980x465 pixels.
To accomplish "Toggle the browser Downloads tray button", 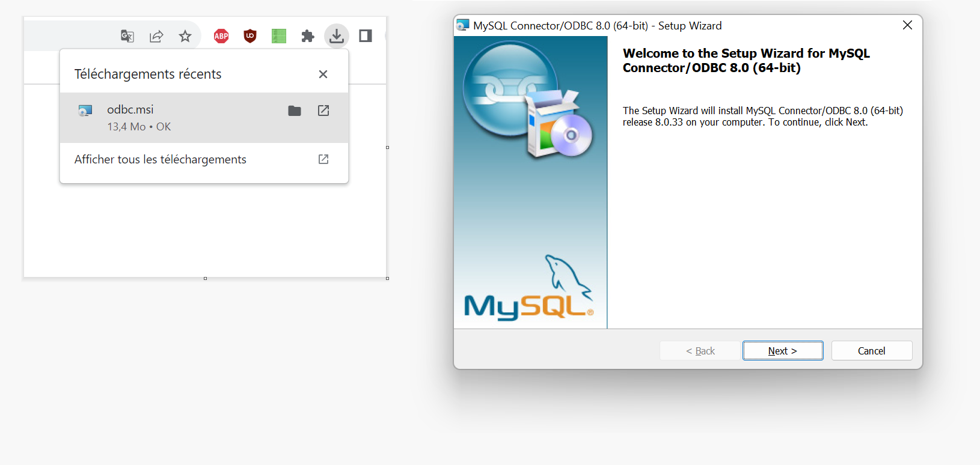I will 337,36.
